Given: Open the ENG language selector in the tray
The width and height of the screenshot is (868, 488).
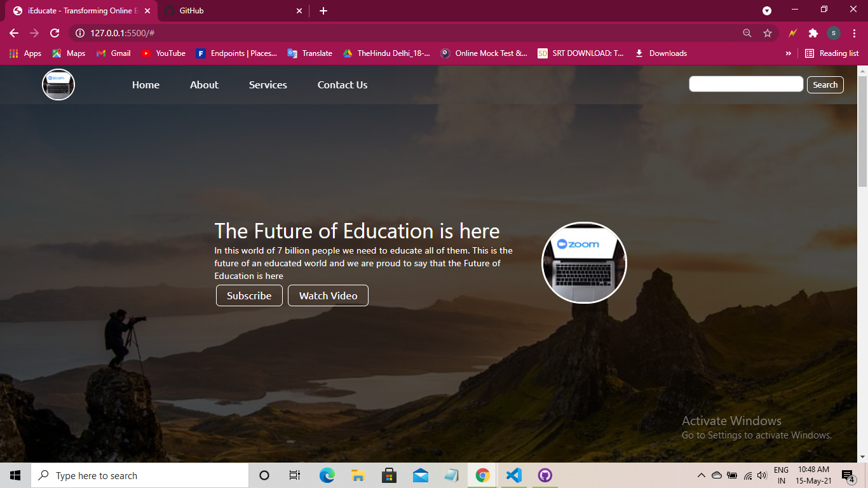Looking at the screenshot, I should 782,475.
